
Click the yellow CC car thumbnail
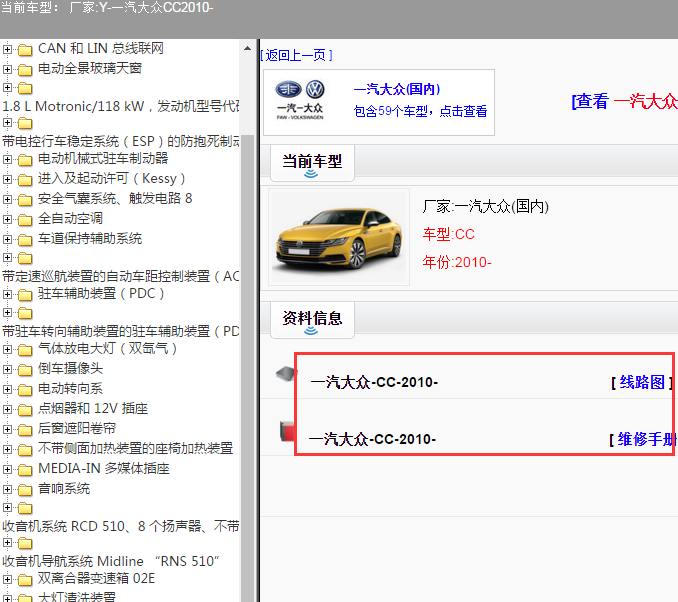click(x=339, y=237)
